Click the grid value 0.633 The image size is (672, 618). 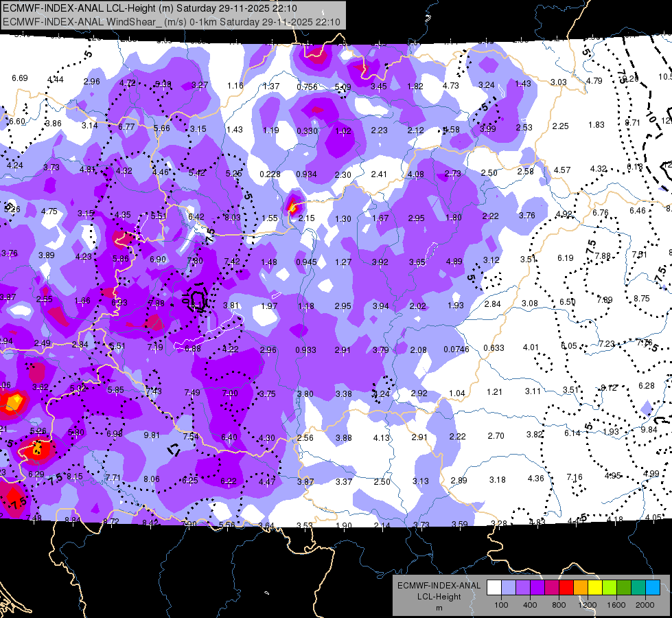click(494, 348)
